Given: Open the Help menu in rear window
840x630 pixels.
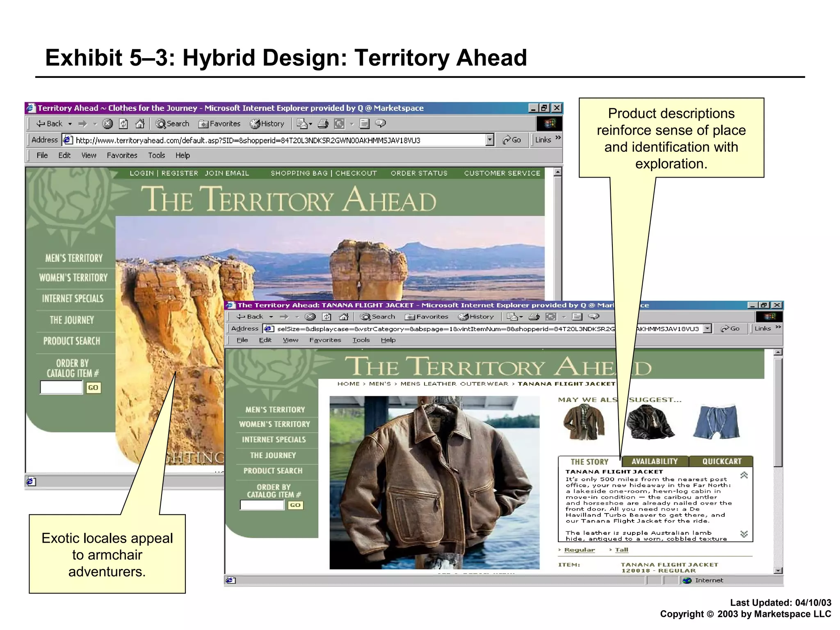Looking at the screenshot, I should (x=183, y=155).
